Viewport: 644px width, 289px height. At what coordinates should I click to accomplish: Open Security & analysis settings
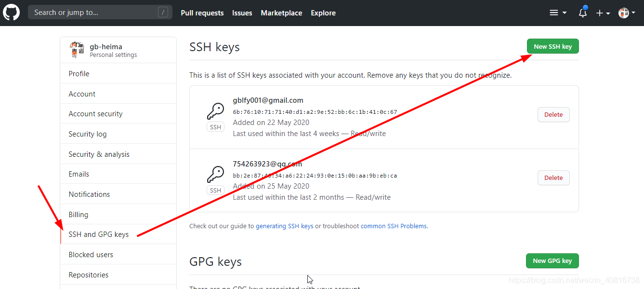[118, 154]
